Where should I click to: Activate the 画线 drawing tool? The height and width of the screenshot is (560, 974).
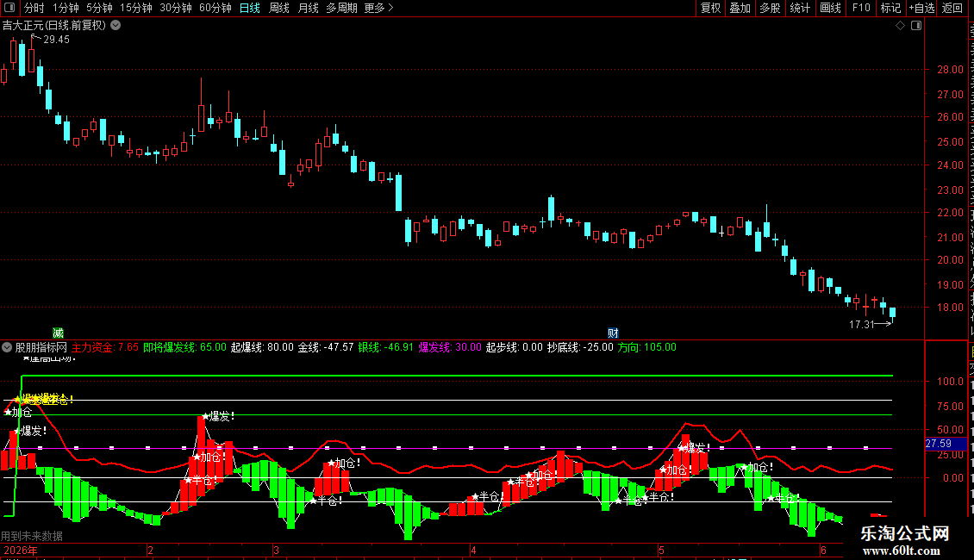pos(831,8)
